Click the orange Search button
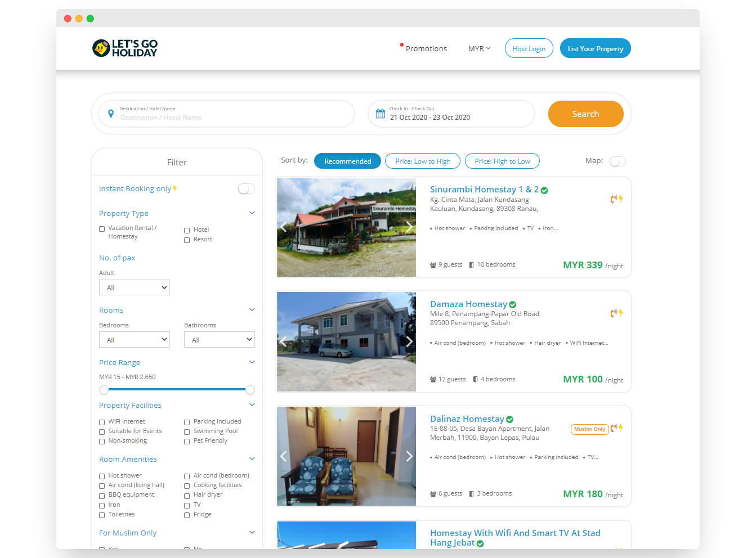Screen dimensions: 756x558 585,114
